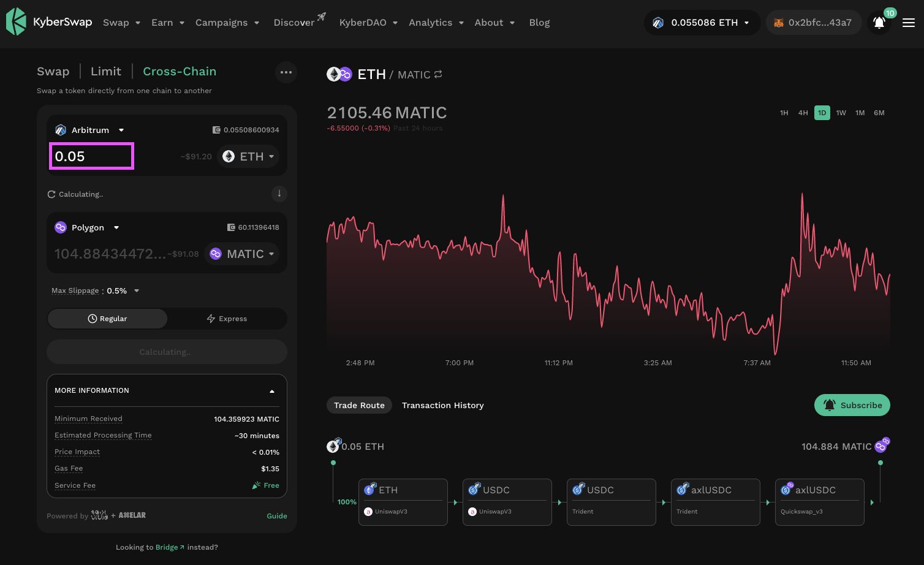Click the Subscribe button

pyautogui.click(x=852, y=405)
